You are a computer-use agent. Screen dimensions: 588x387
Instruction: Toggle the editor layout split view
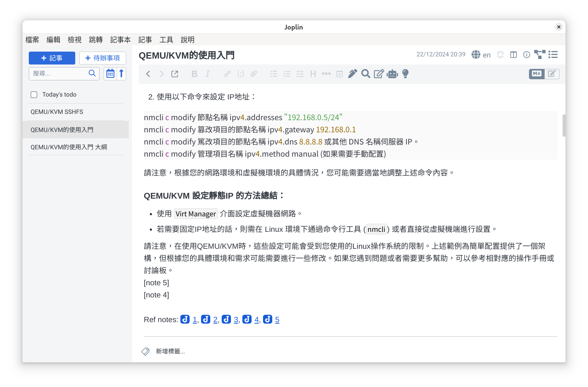click(513, 55)
